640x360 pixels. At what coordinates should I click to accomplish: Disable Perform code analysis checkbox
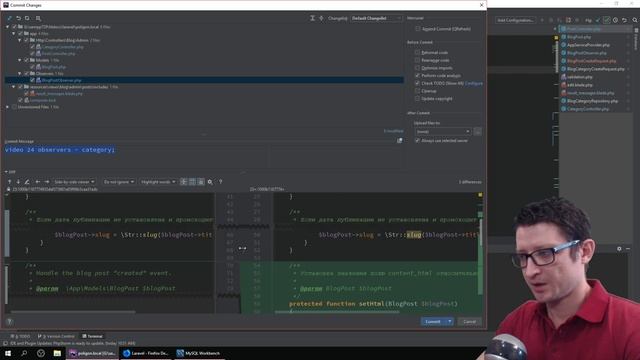(417, 76)
